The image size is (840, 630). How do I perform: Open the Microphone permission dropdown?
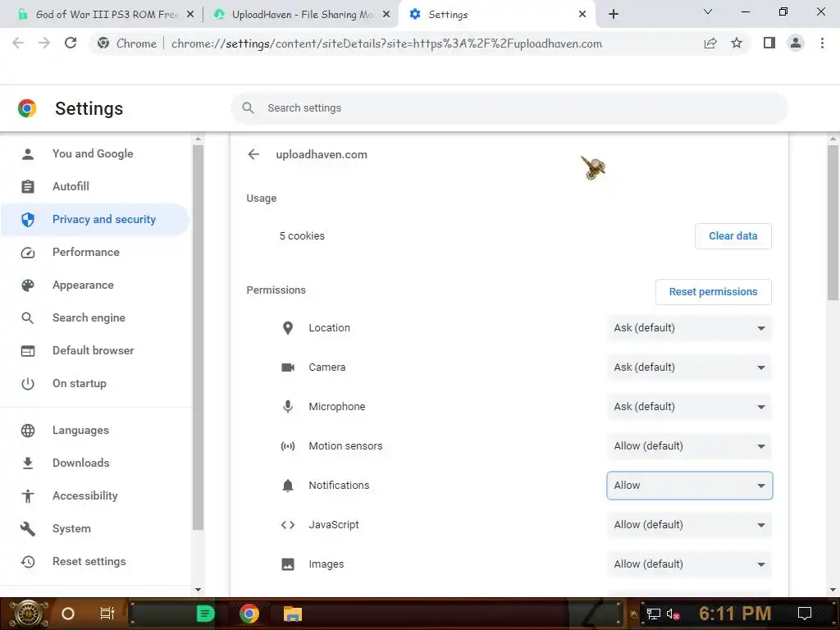tap(689, 407)
